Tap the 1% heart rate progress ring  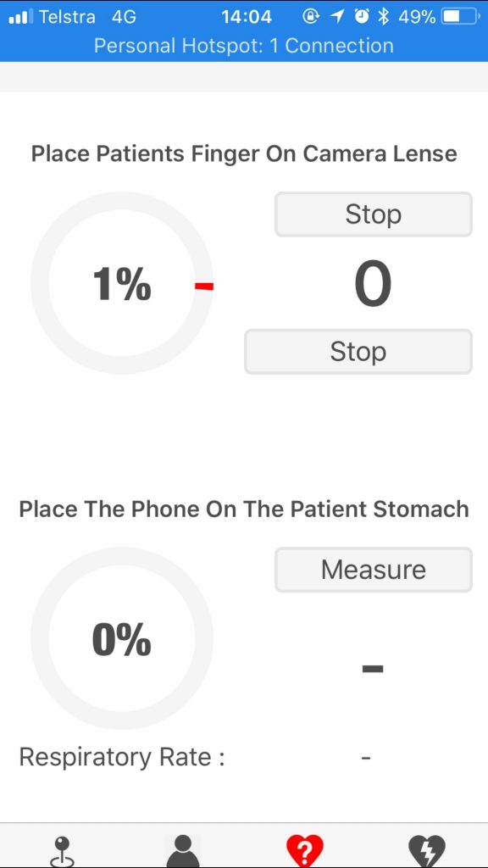[x=122, y=283]
